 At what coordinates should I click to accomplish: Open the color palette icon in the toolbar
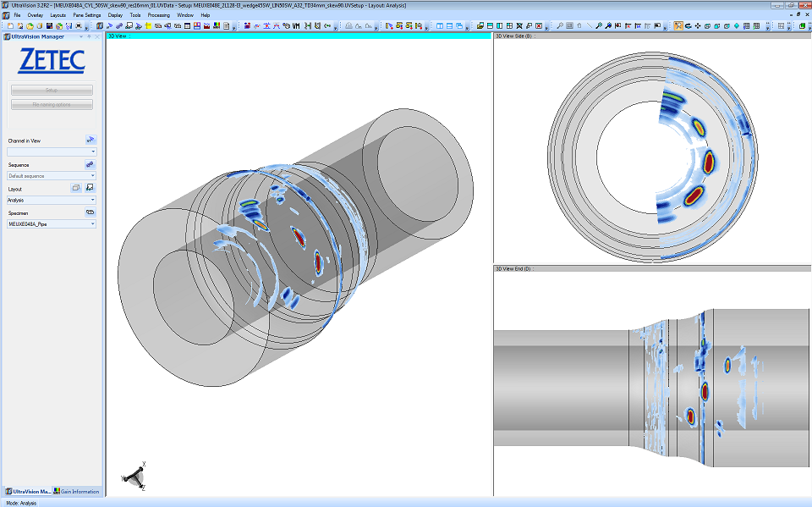click(x=216, y=27)
